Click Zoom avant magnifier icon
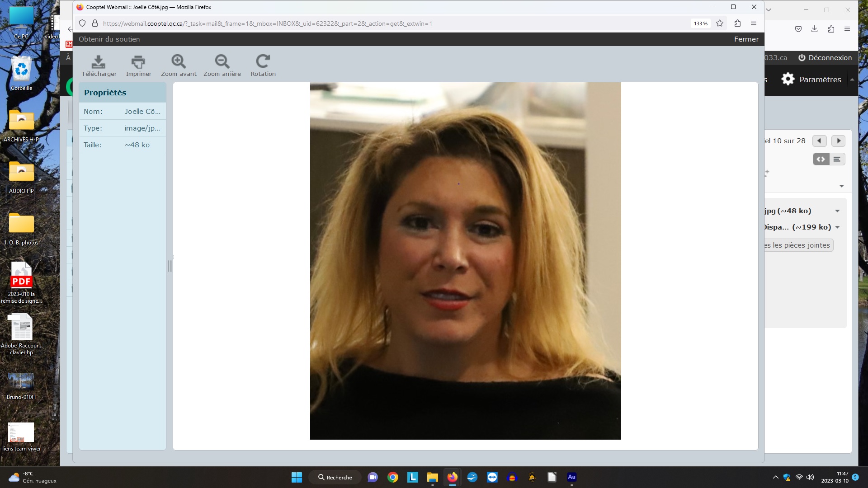Screen dimensions: 868x488 click(179, 62)
